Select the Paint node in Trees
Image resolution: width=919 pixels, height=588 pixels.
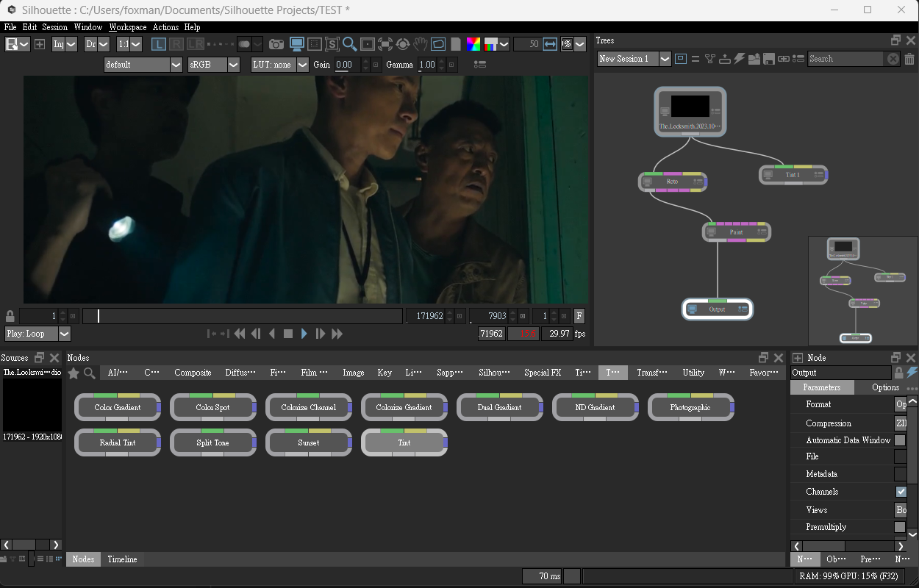point(736,232)
